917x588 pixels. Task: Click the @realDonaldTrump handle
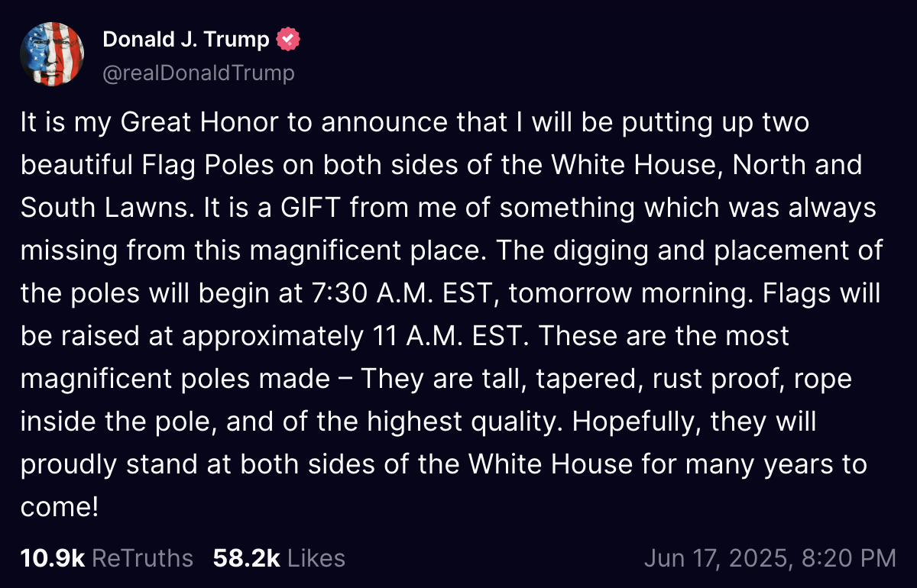click(x=198, y=73)
